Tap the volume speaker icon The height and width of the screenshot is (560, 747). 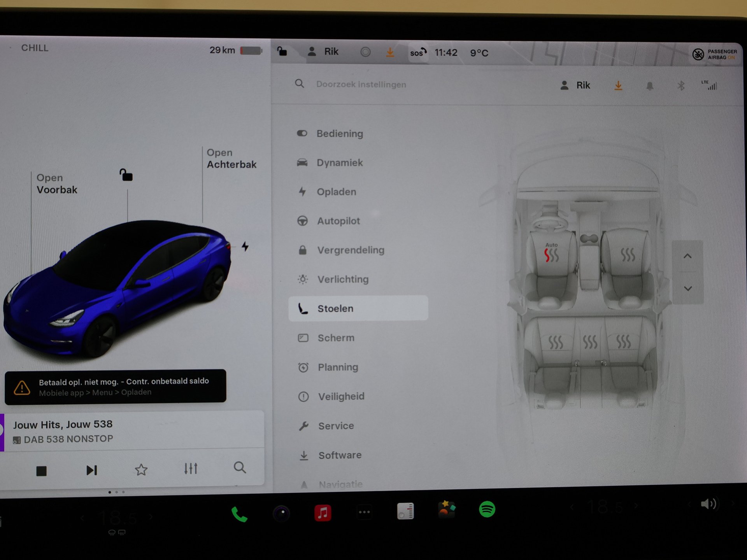708,504
